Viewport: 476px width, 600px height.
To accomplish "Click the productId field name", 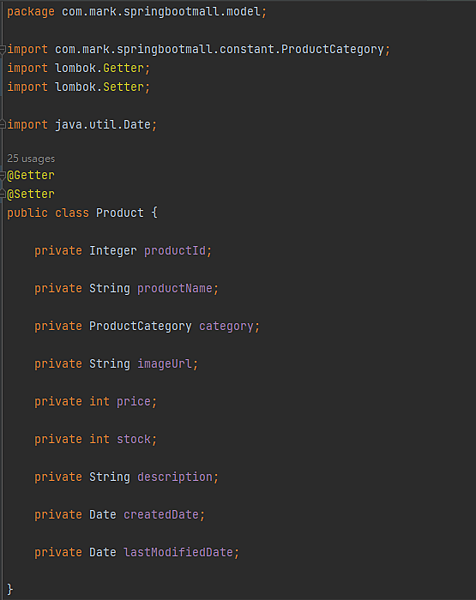I will click(x=174, y=251).
